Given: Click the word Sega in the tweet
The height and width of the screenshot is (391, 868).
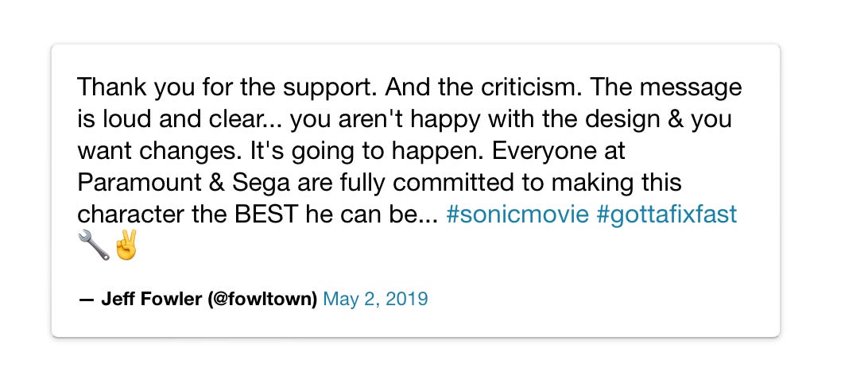Looking at the screenshot, I should click(x=261, y=184).
